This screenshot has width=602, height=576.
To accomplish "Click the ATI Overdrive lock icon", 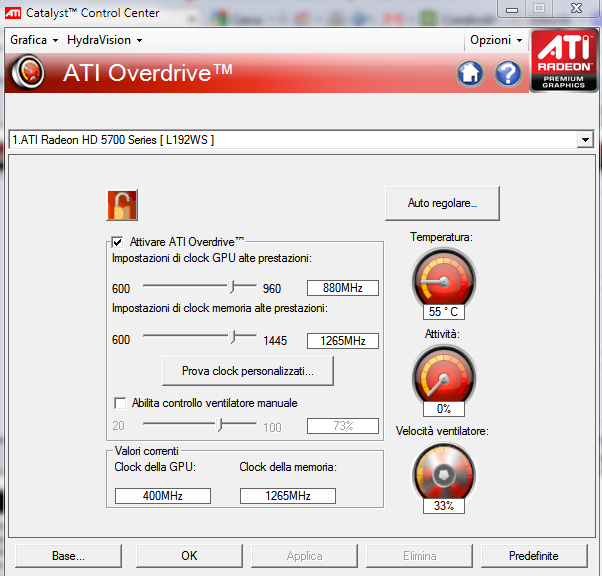I will click(122, 205).
